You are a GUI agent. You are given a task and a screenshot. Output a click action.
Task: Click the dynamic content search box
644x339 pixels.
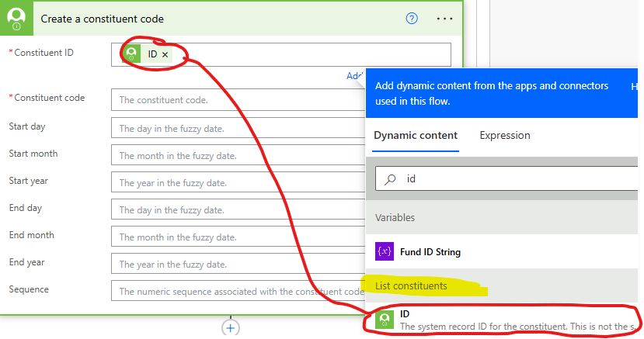pyautogui.click(x=506, y=178)
